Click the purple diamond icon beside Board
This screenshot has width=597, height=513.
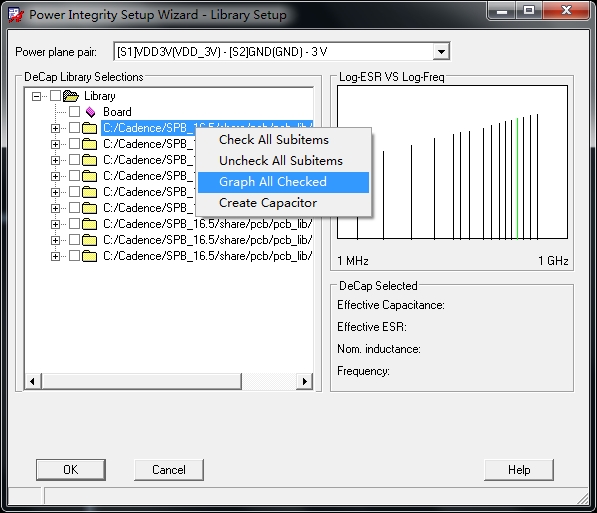pyautogui.click(x=91, y=112)
